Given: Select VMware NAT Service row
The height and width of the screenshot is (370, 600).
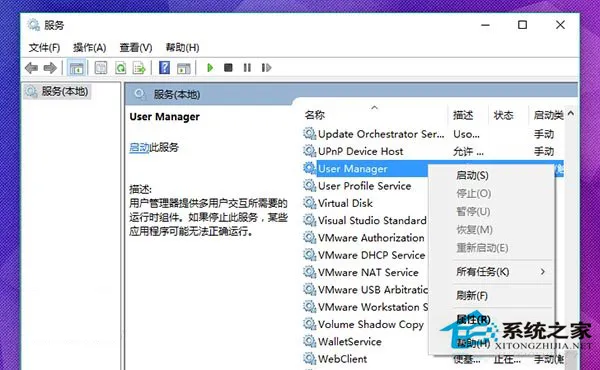Looking at the screenshot, I should click(368, 272).
